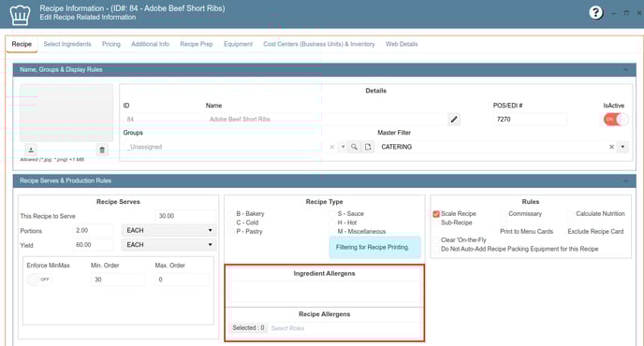Viewport: 644px width, 346px height.
Task: Click the Max. Order field
Action: [183, 280]
